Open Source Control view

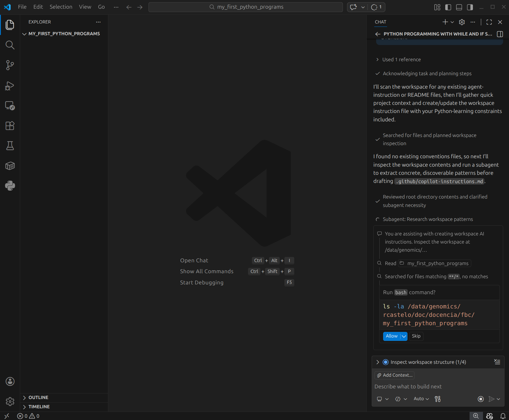pos(10,65)
